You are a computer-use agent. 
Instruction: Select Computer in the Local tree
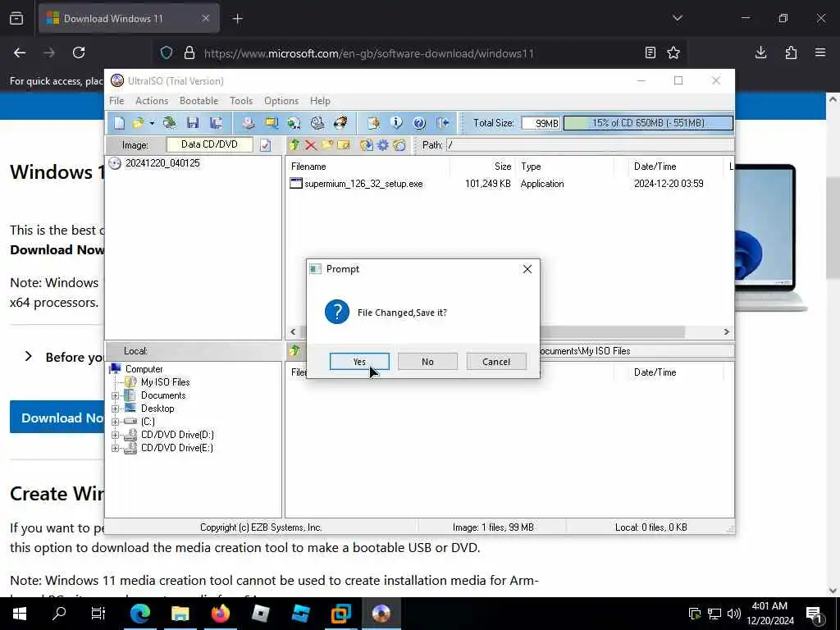click(x=144, y=369)
